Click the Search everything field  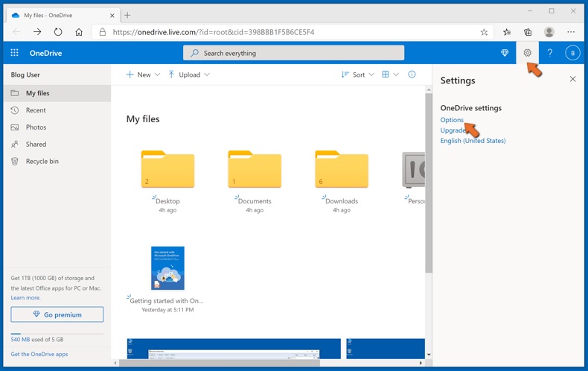pos(294,53)
